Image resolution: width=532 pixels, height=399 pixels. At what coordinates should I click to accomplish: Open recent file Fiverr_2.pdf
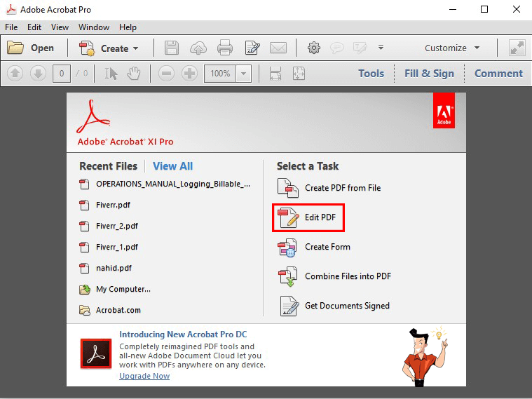point(116,226)
